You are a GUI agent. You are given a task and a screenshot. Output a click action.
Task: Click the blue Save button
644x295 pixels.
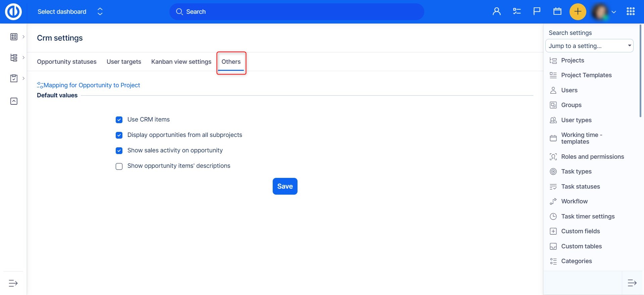(285, 186)
